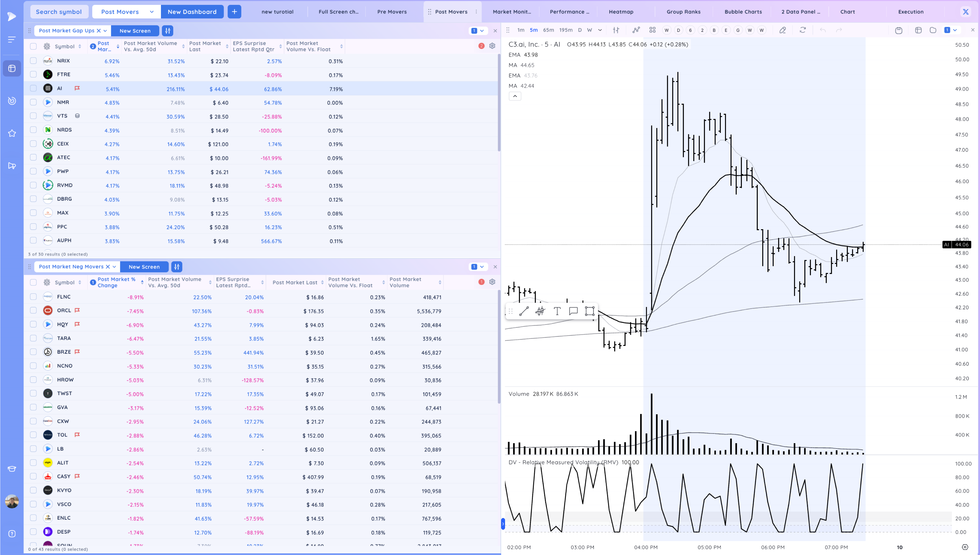Click the graduation cap icon in sidebar
The width and height of the screenshot is (980, 555).
[12, 469]
